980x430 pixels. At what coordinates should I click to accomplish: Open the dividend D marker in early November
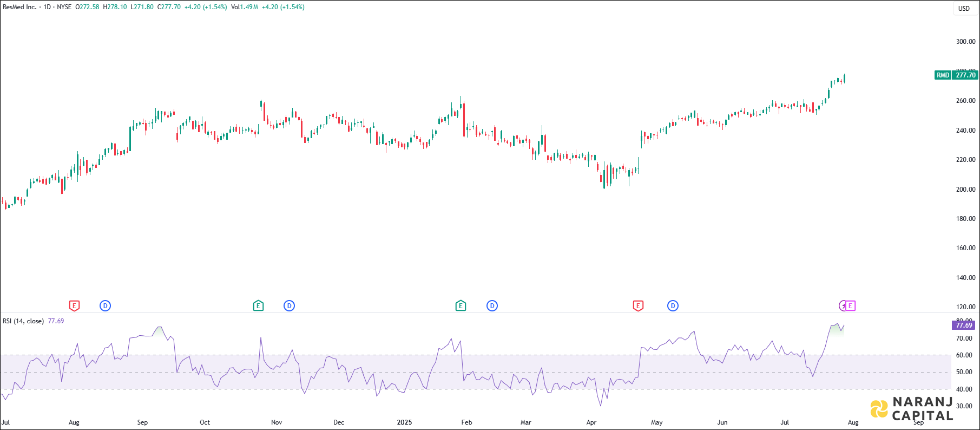click(x=290, y=306)
